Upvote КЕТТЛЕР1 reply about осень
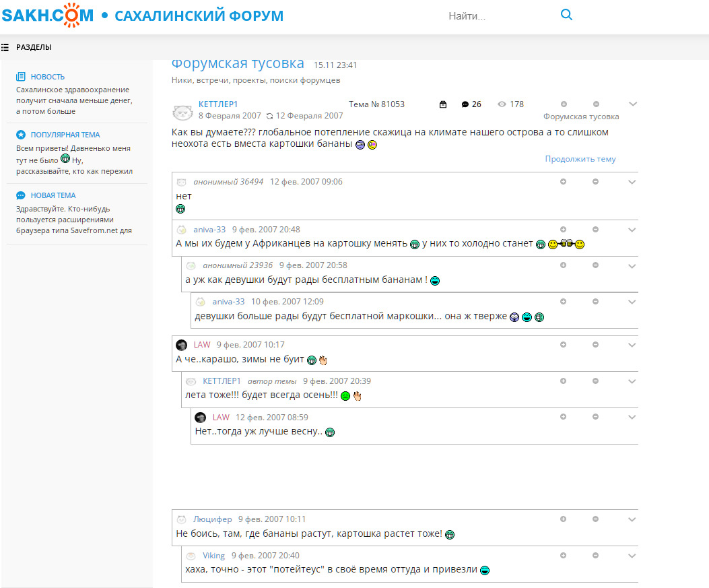 click(x=563, y=381)
